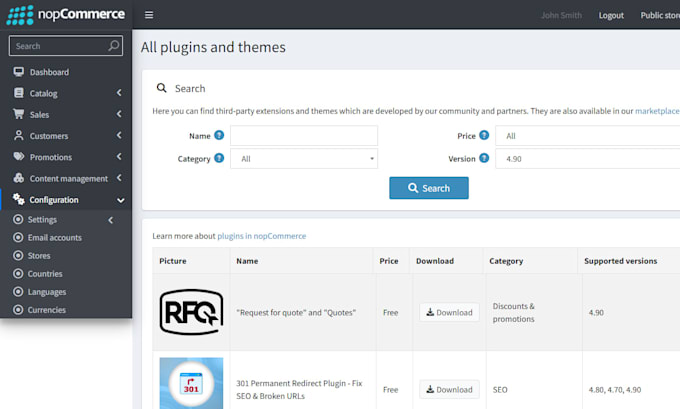The height and width of the screenshot is (409, 680).
Task: Expand the Customers menu chevron
Action: 119,135
